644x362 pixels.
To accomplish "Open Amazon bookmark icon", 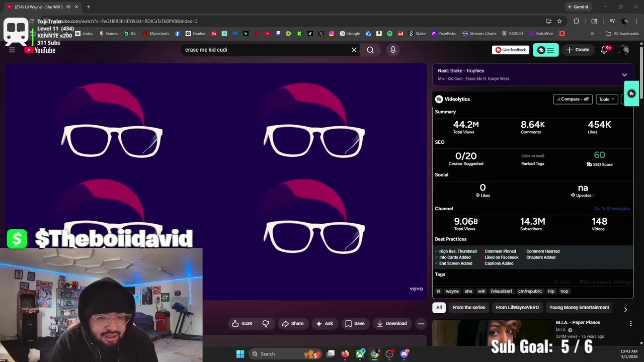I will point(379,34).
